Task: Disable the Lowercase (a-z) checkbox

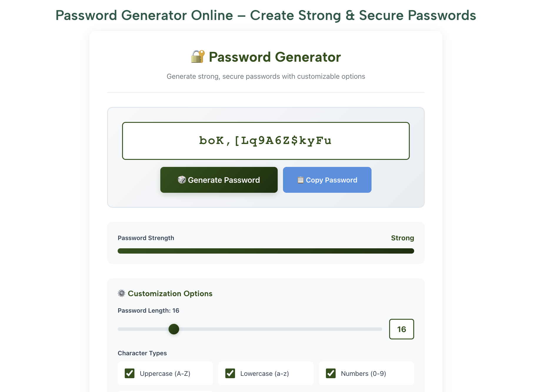Action: (x=230, y=373)
